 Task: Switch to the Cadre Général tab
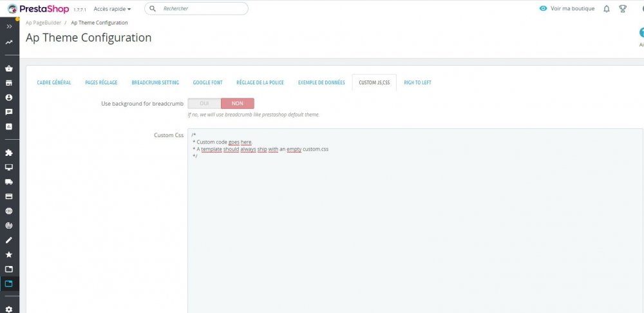54,82
